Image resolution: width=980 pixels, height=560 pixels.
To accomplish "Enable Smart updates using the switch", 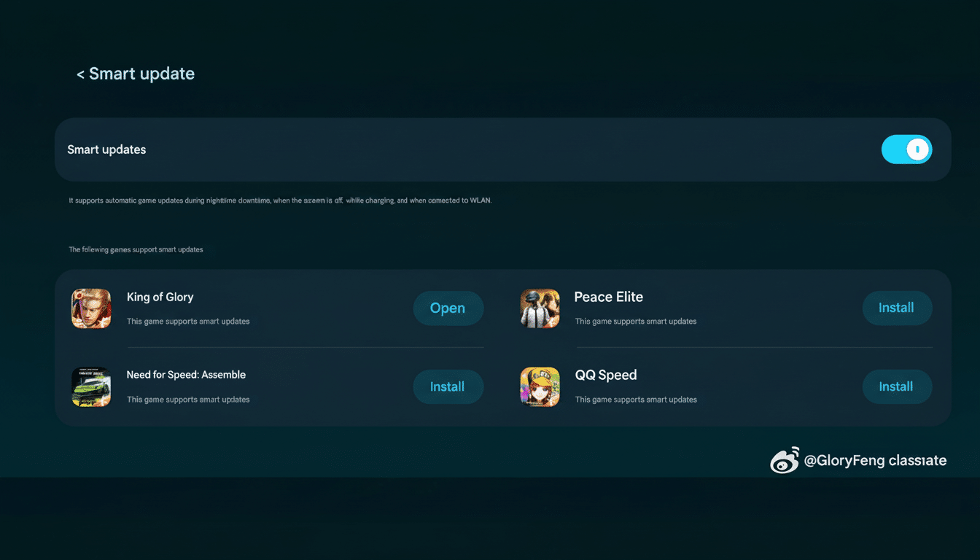I will tap(906, 149).
